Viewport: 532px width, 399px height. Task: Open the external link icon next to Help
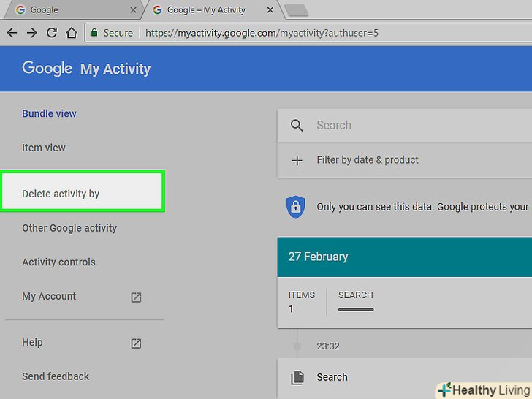coord(136,343)
